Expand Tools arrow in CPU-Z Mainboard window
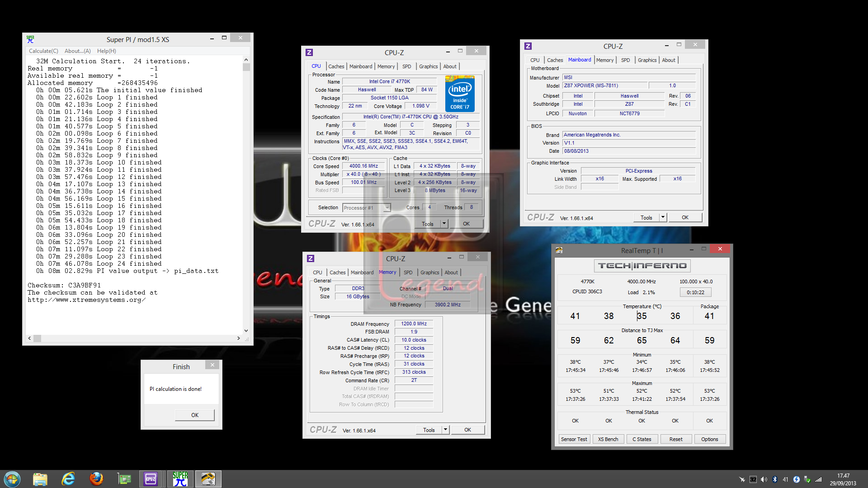Viewport: 868px width, 488px height. click(663, 217)
